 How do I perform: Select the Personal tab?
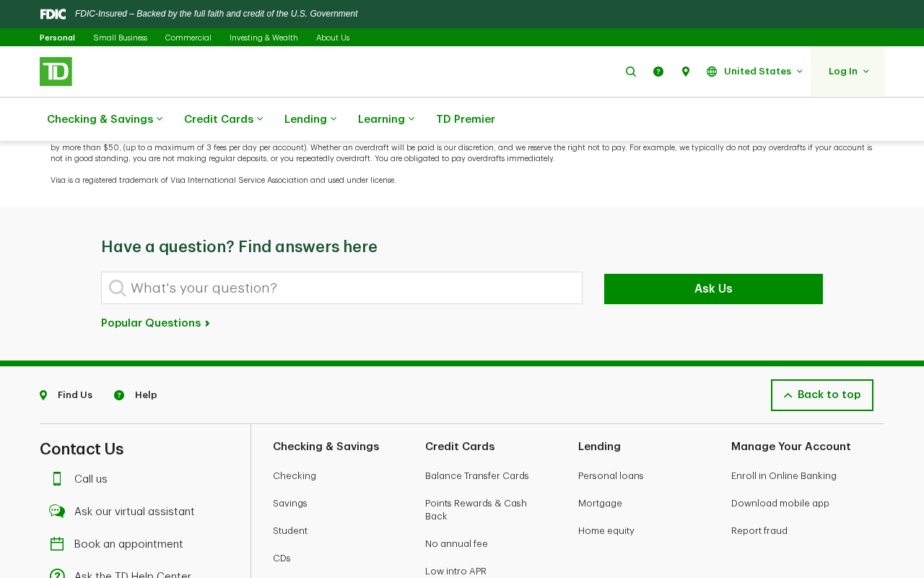pos(57,38)
